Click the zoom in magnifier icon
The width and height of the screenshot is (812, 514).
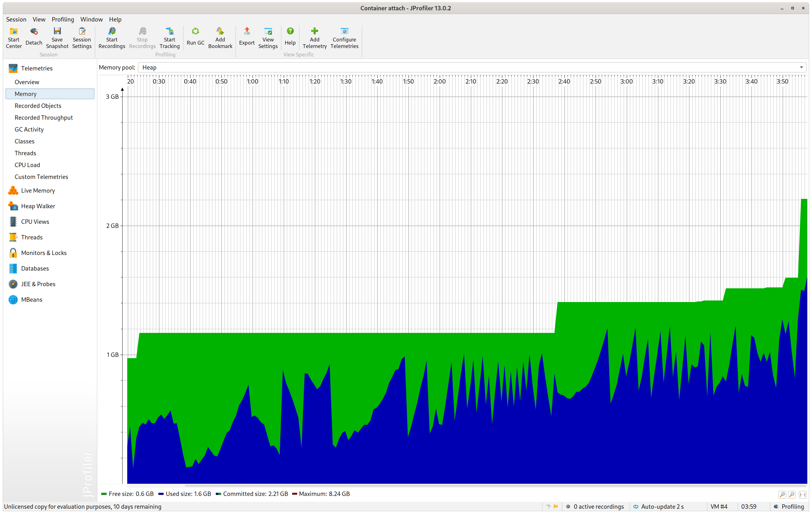coord(782,494)
